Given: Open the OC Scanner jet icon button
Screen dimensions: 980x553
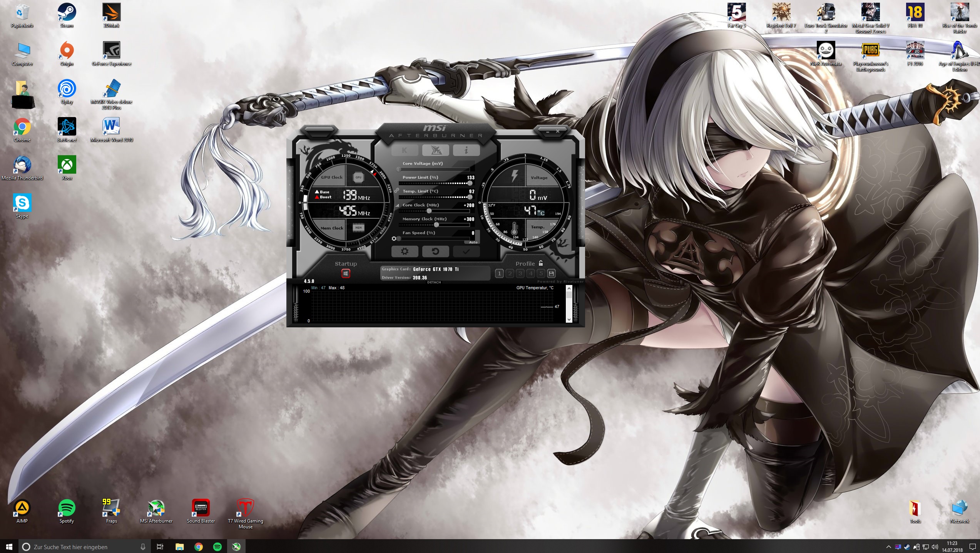Looking at the screenshot, I should 435,150.
